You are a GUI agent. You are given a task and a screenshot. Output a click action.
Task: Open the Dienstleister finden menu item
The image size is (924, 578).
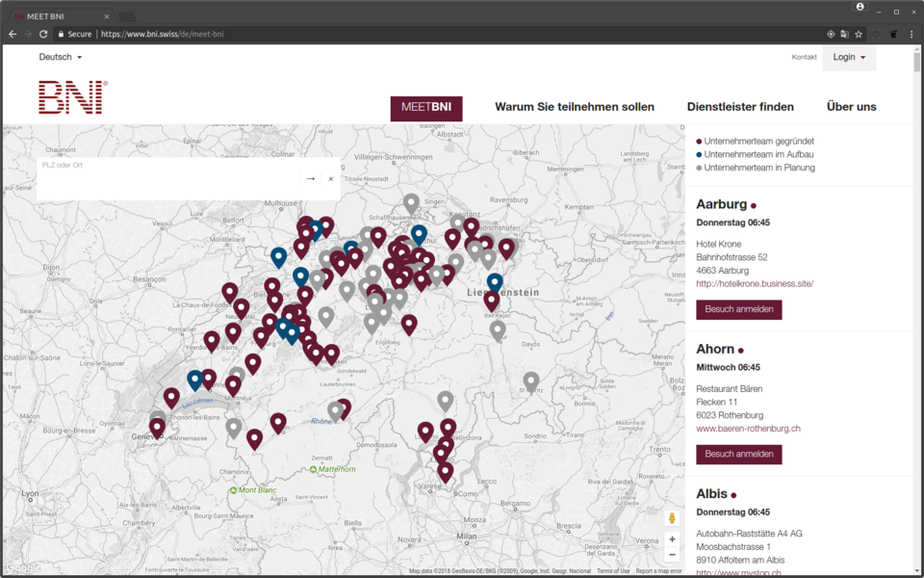pyautogui.click(x=740, y=107)
